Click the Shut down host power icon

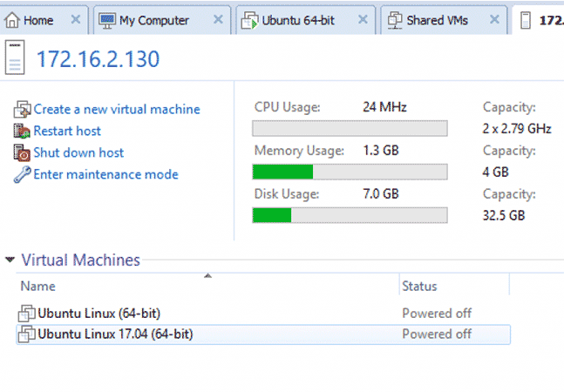(23, 153)
